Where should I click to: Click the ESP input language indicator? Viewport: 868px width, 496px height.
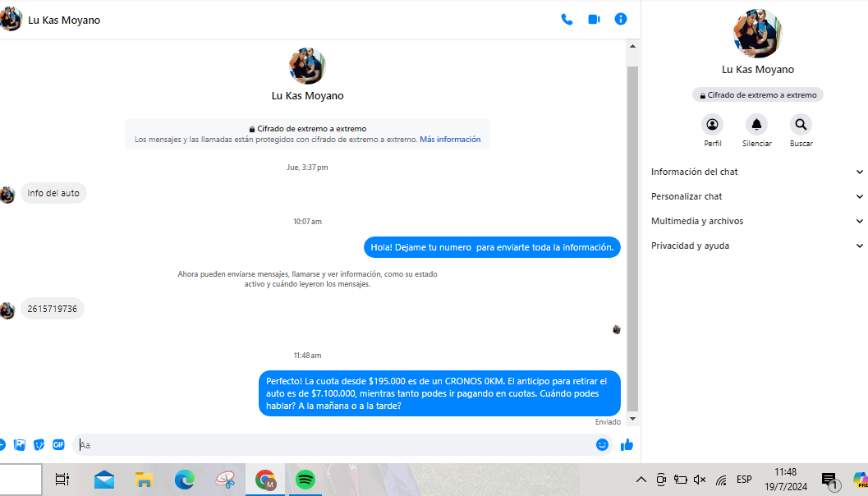pos(744,480)
